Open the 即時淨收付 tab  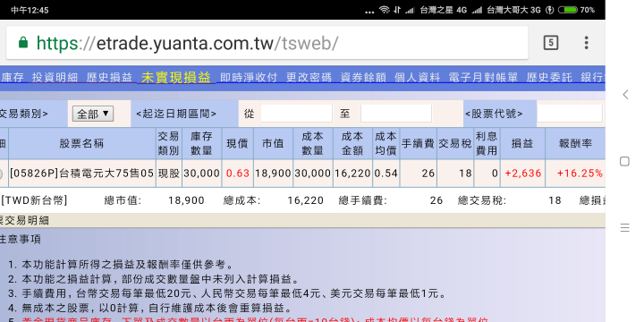249,77
